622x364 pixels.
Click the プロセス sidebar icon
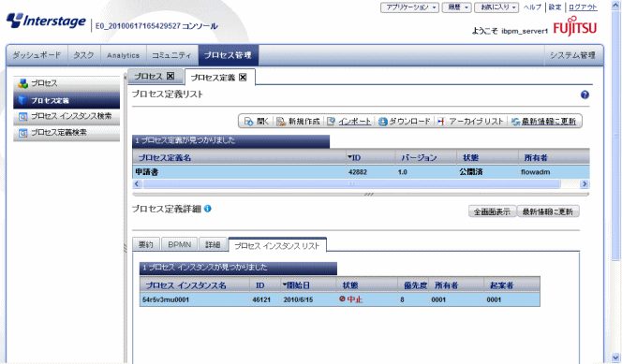(x=23, y=83)
